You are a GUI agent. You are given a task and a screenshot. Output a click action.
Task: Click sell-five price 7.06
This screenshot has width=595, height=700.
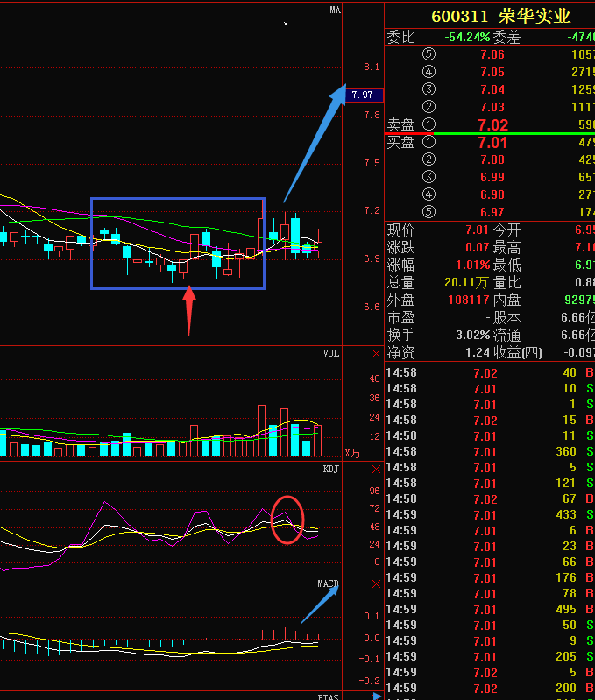coord(492,54)
